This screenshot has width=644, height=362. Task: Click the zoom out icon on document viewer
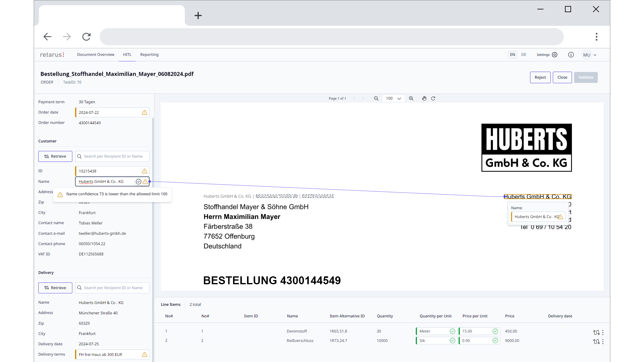pyautogui.click(x=376, y=98)
